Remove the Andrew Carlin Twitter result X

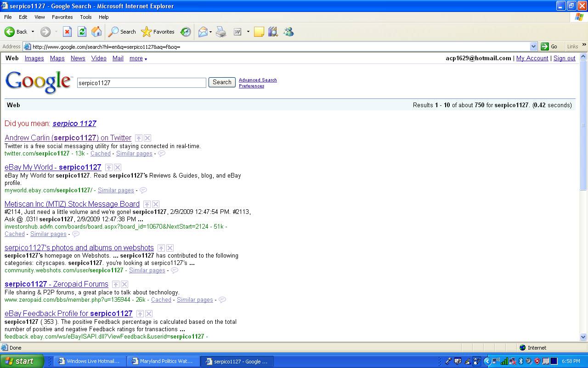point(147,138)
